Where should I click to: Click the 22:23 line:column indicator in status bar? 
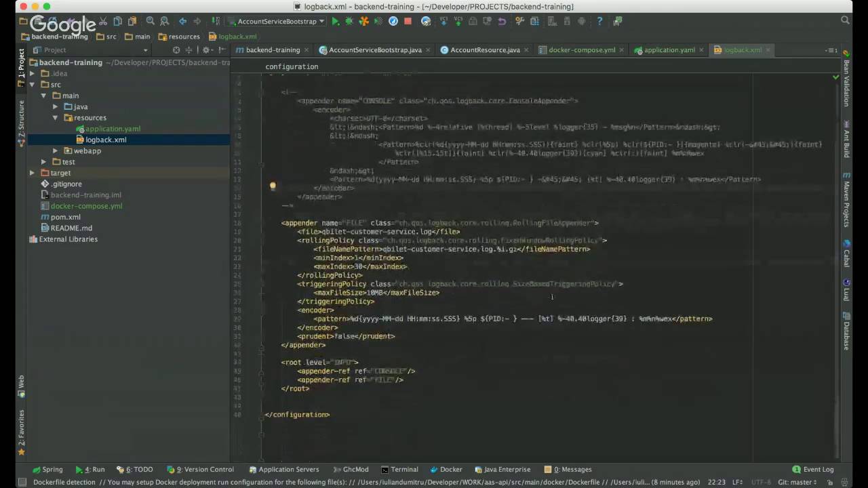point(717,482)
